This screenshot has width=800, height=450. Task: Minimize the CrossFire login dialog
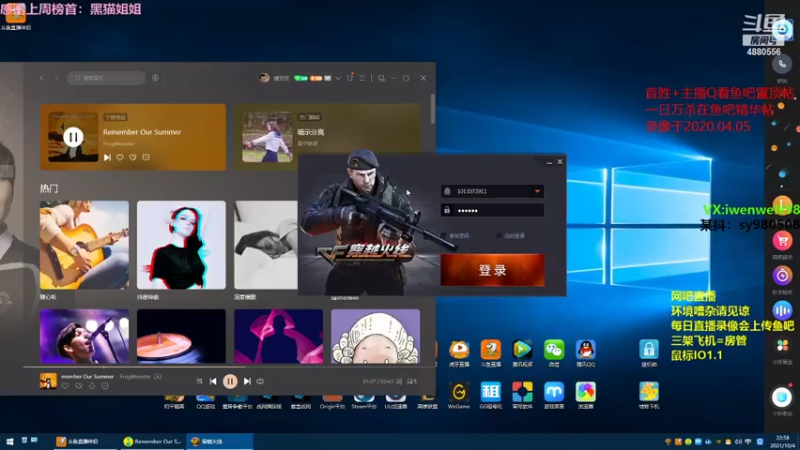(549, 162)
